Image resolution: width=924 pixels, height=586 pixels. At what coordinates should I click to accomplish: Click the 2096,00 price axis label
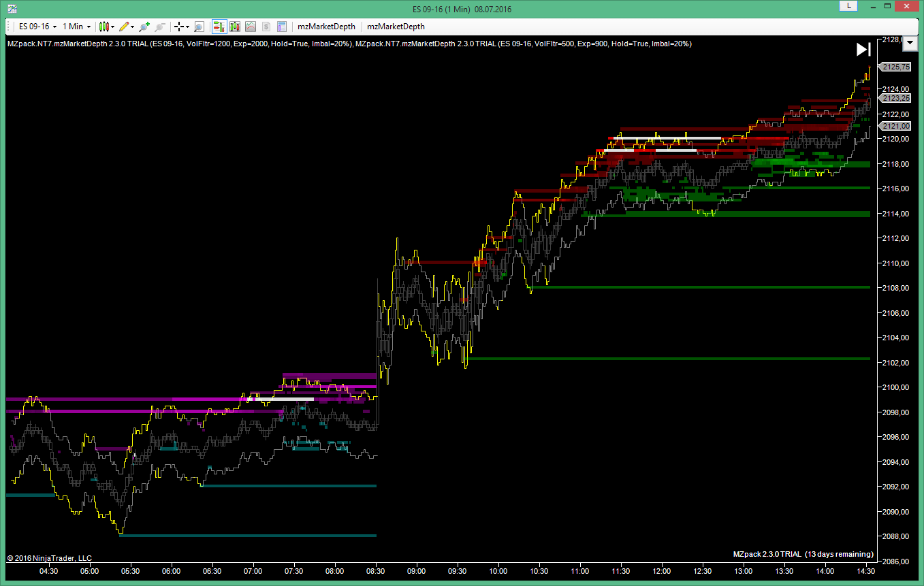[896, 437]
